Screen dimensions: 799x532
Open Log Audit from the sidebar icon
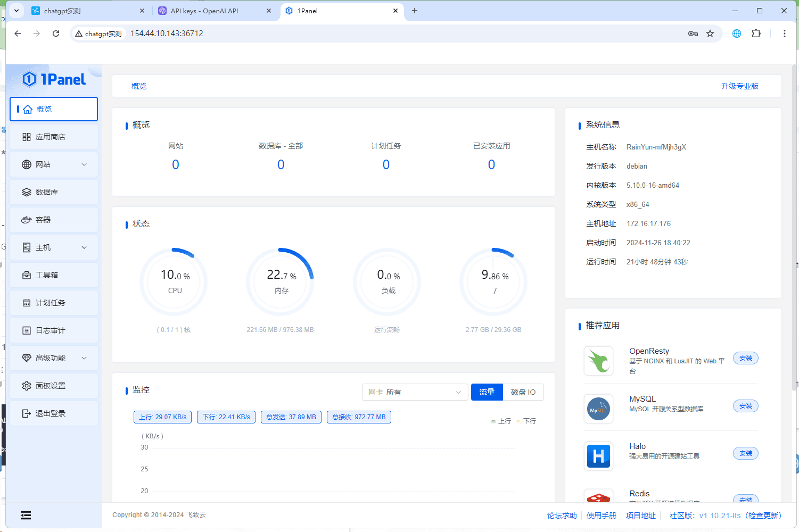[x=27, y=330]
